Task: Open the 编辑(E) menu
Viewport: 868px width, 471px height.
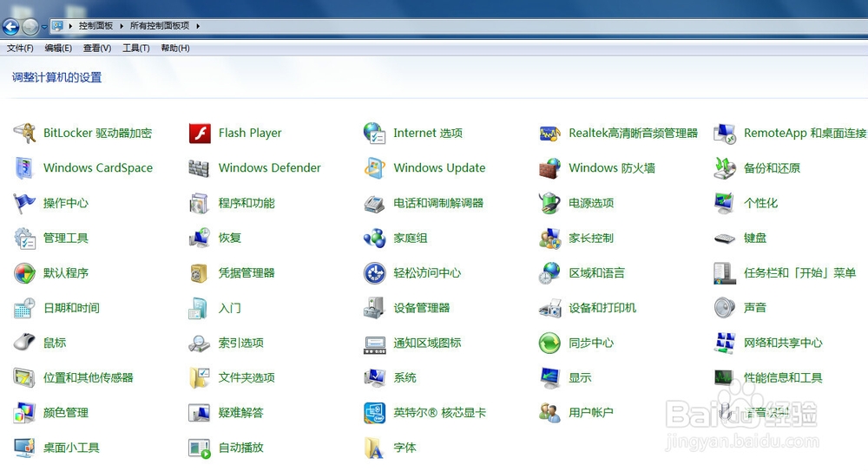Action: click(58, 49)
